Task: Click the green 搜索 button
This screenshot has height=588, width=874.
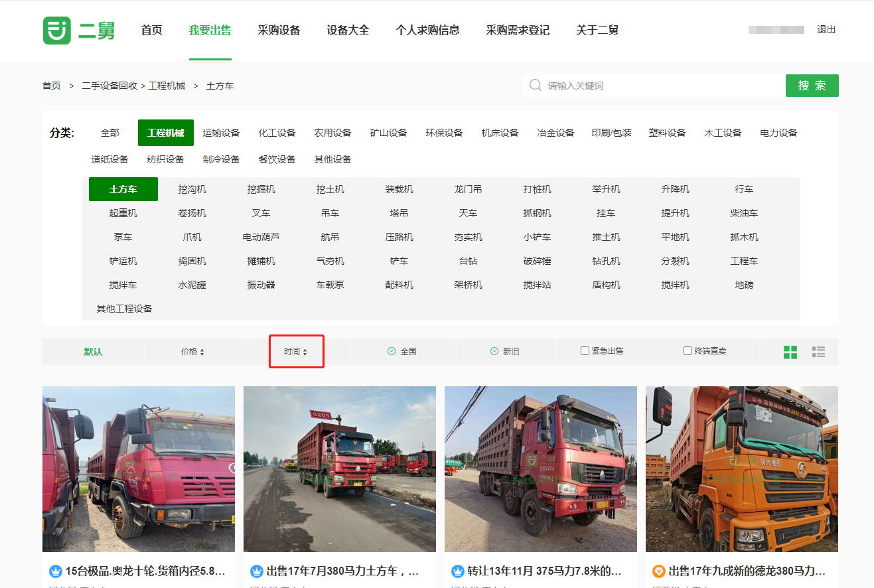Action: click(x=812, y=86)
